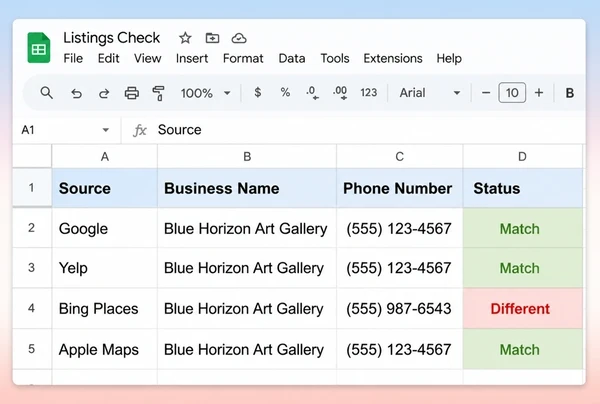Check cloud save status icon
Screen dimensions: 600x404
tap(239, 38)
